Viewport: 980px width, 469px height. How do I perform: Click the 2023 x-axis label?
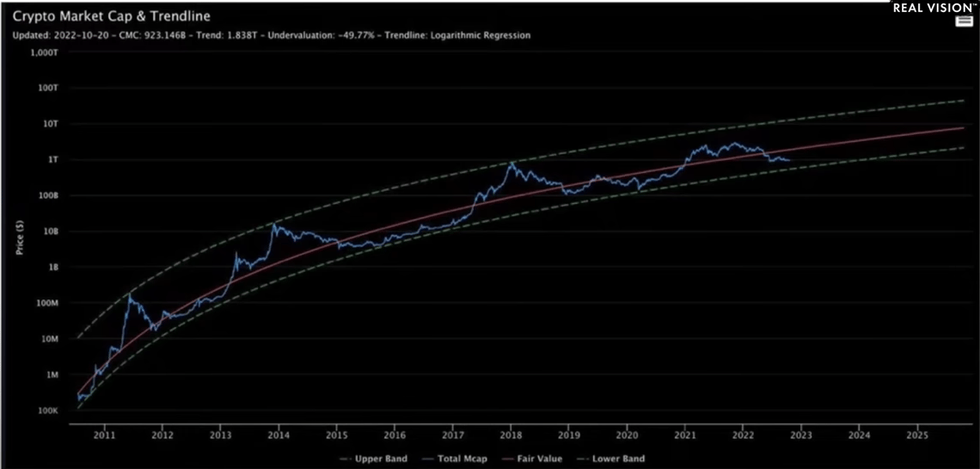coord(801,434)
